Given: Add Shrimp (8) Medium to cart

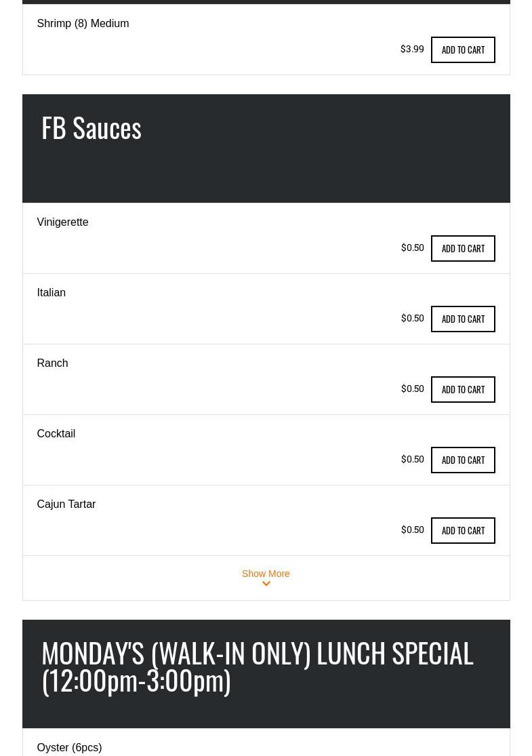Looking at the screenshot, I should [463, 49].
